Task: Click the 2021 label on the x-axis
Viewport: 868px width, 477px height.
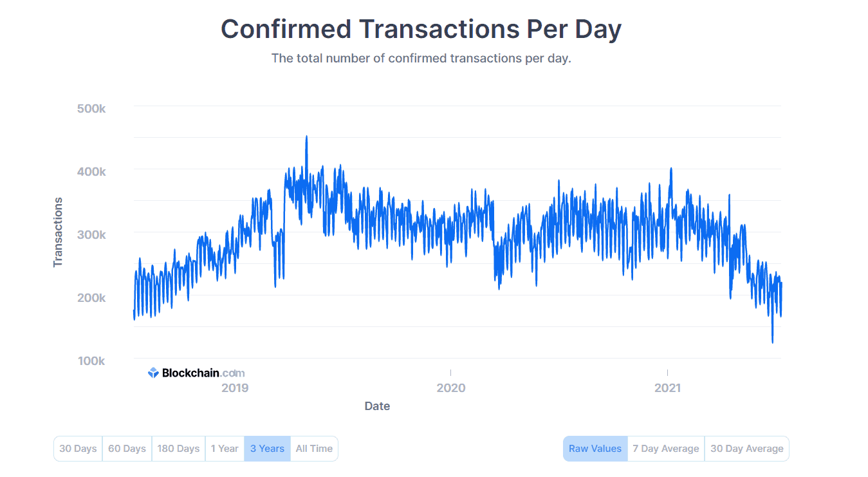Action: 667,388
